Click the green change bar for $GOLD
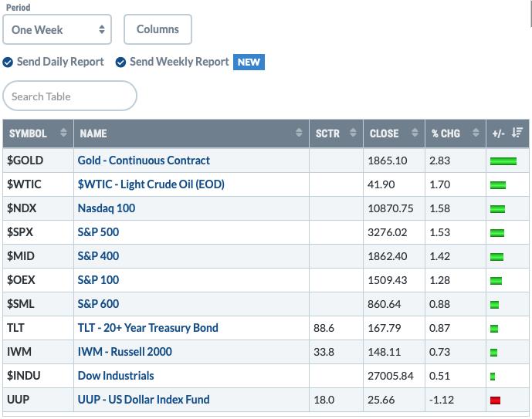 503,161
